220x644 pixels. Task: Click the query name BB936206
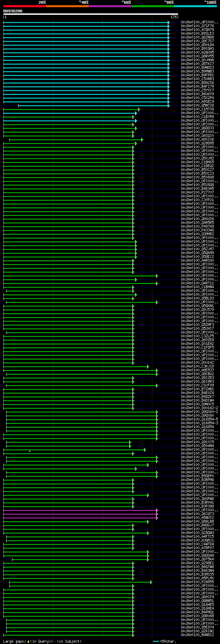(x=13, y=11)
